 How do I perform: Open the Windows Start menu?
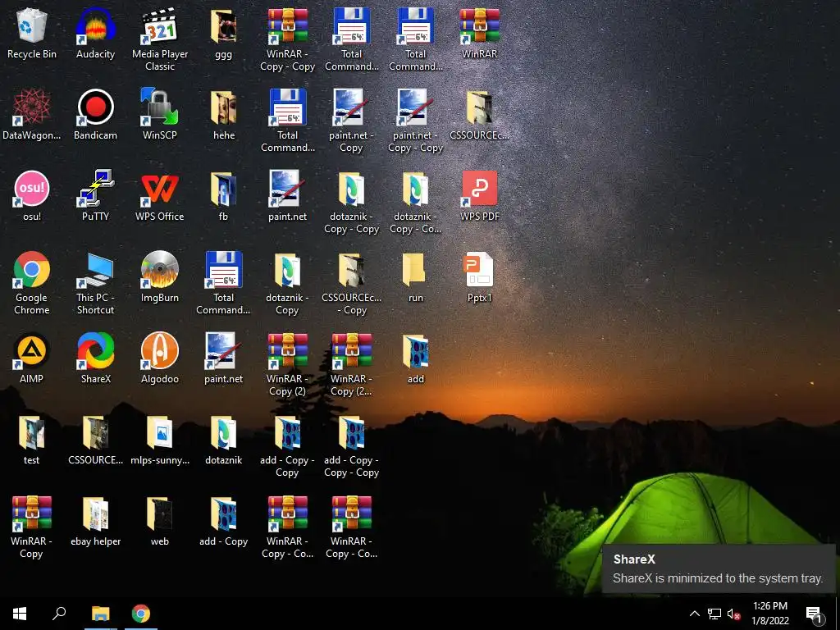pyautogui.click(x=20, y=614)
